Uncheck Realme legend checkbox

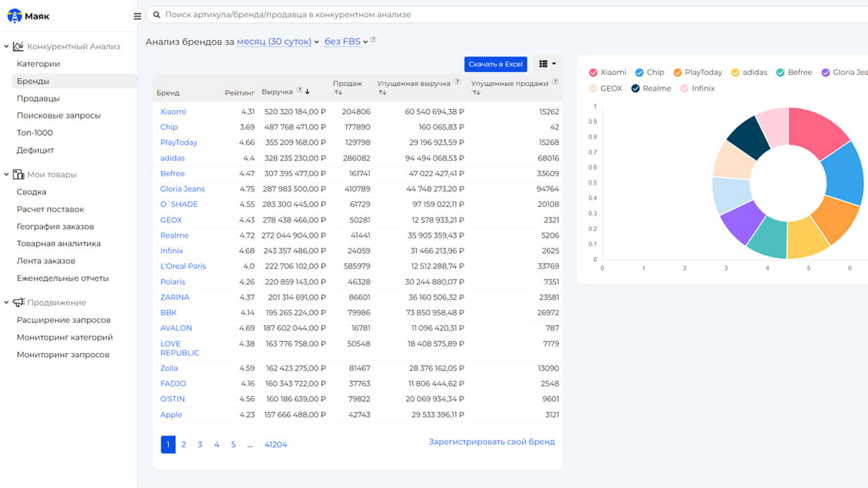(635, 88)
